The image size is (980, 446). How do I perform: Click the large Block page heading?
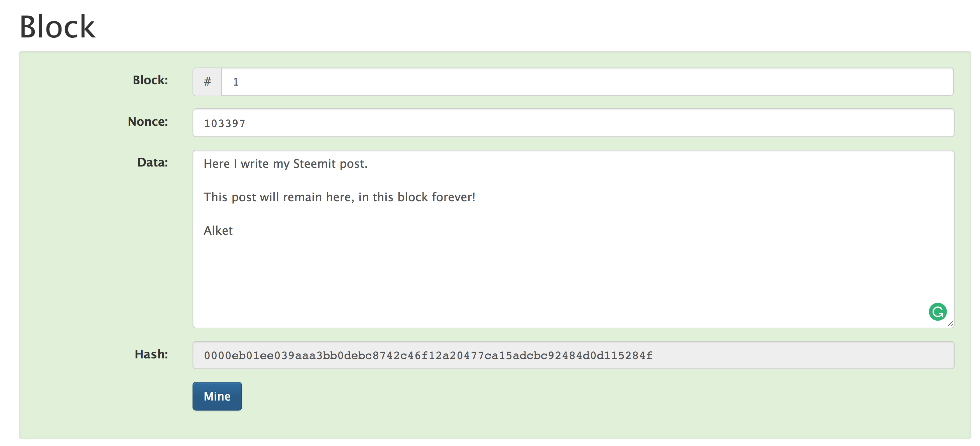(57, 27)
